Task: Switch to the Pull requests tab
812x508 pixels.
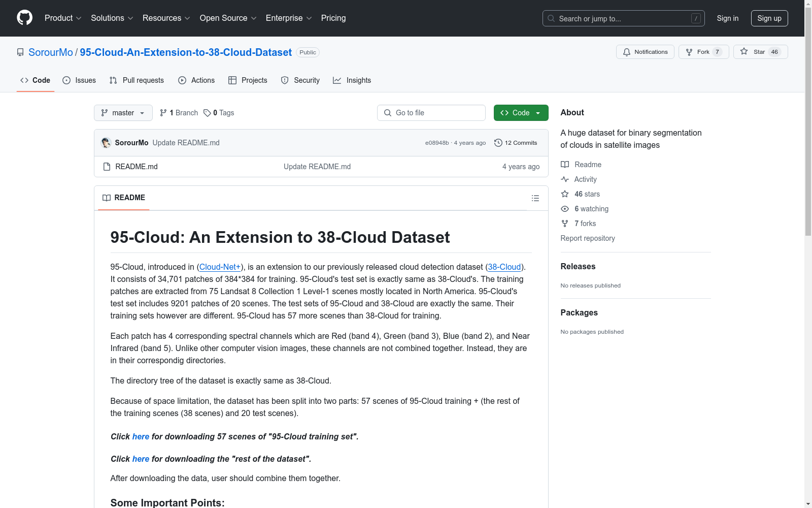Action: [137, 80]
